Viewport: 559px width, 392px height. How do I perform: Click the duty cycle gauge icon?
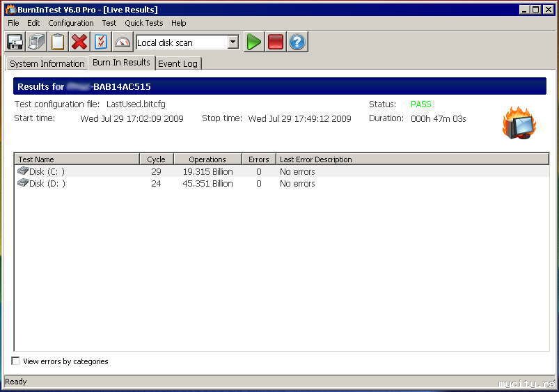[x=123, y=42]
